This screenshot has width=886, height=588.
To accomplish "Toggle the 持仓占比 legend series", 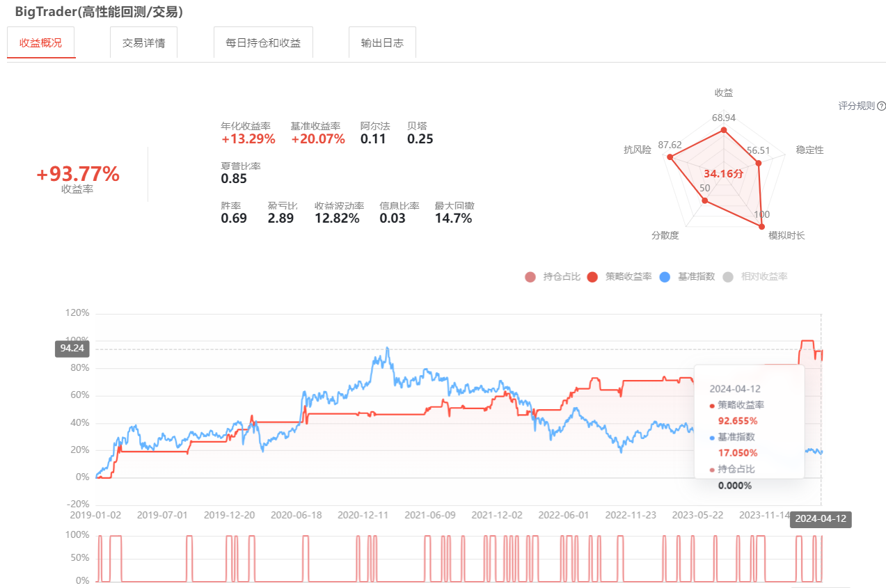I will [x=553, y=277].
